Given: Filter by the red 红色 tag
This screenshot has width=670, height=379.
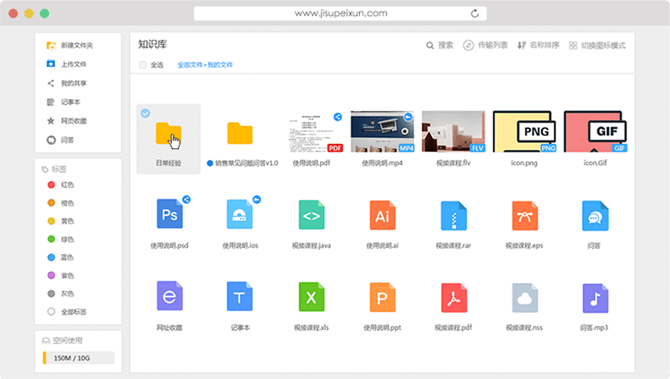Looking at the screenshot, I should [x=61, y=185].
